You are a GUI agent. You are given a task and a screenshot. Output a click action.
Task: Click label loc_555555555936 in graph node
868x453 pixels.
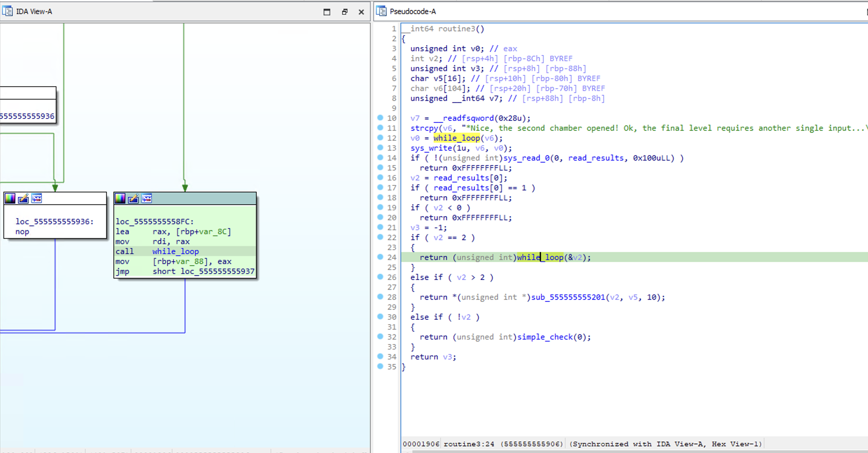click(54, 222)
